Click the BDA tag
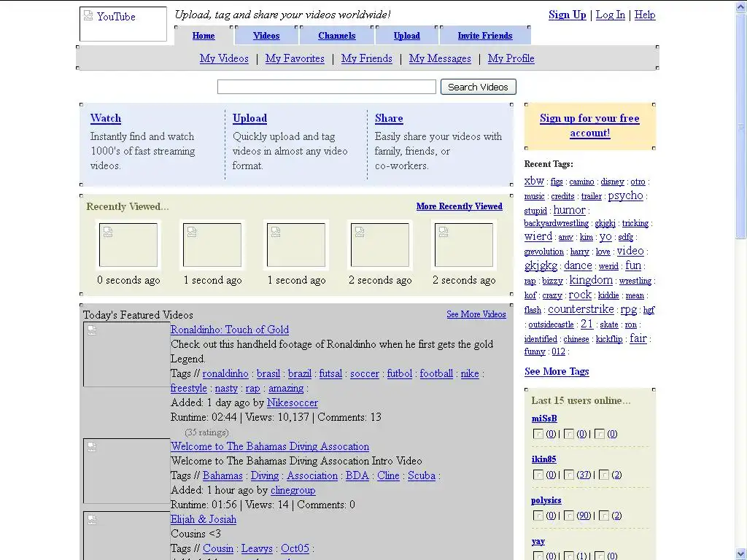The height and width of the screenshot is (560, 747). [x=357, y=475]
